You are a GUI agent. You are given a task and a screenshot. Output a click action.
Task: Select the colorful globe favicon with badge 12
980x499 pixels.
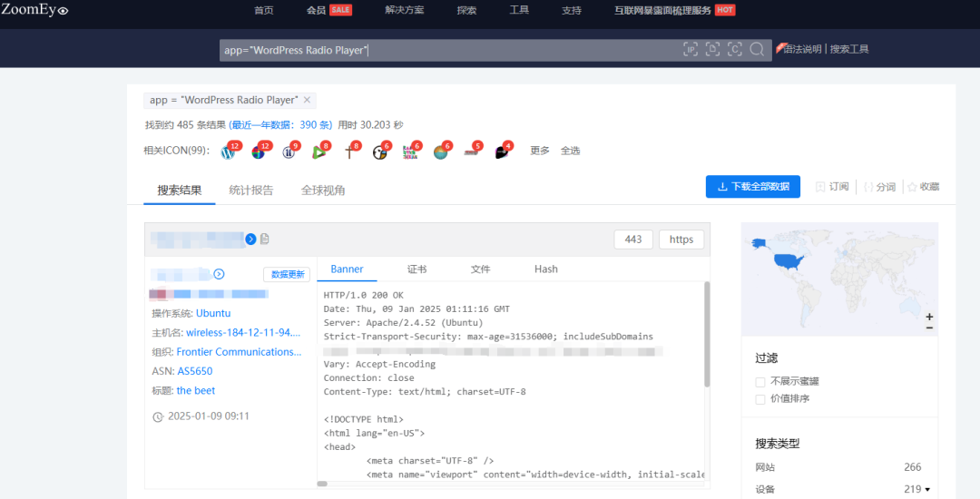coord(259,152)
